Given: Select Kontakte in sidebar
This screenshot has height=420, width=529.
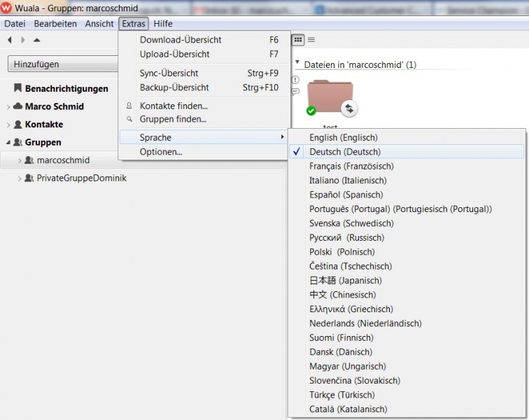Looking at the screenshot, I should click(44, 124).
